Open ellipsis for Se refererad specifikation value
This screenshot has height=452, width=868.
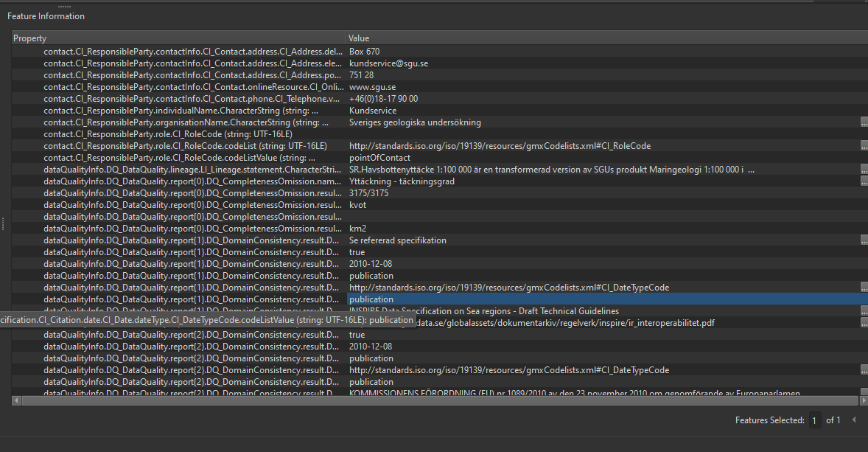[x=864, y=240]
